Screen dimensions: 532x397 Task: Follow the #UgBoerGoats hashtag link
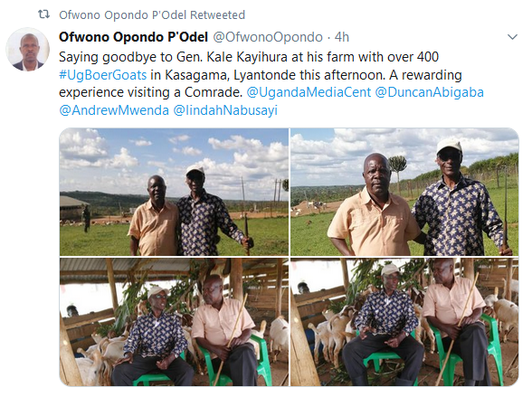(103, 74)
